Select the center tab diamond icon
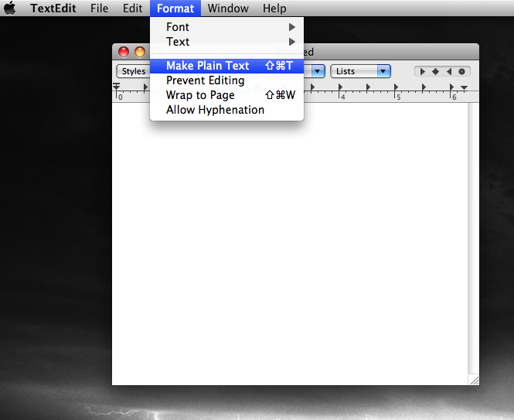The width and height of the screenshot is (514, 420). 435,71
